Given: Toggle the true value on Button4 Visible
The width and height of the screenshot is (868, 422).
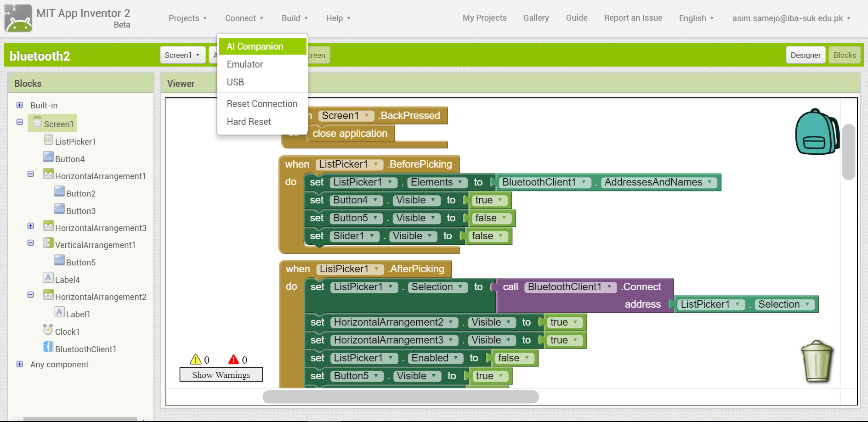Looking at the screenshot, I should (x=489, y=200).
